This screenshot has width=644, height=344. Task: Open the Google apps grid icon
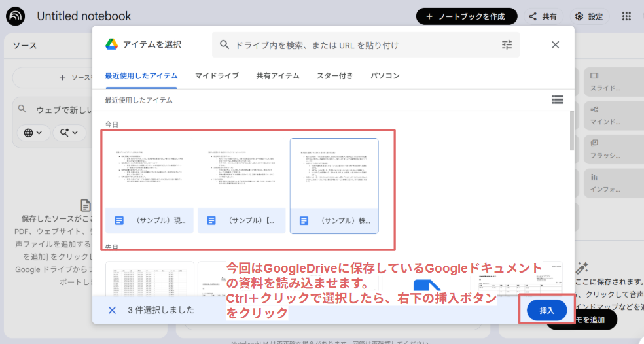coord(626,16)
